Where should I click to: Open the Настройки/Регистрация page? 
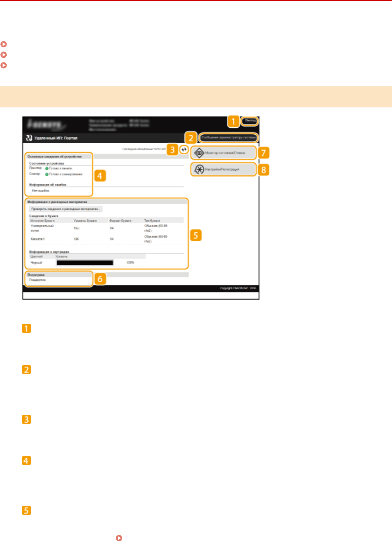click(223, 169)
